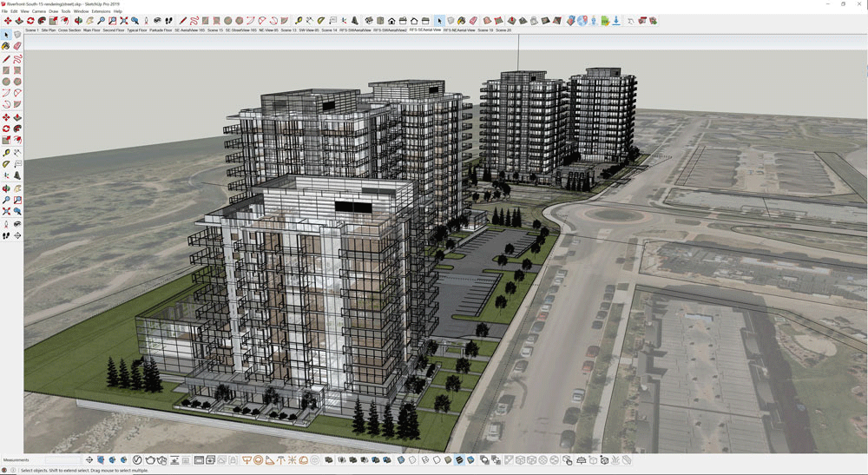Open the Extensions menu
Image resolution: width=868 pixels, height=475 pixels.
pyautogui.click(x=101, y=11)
